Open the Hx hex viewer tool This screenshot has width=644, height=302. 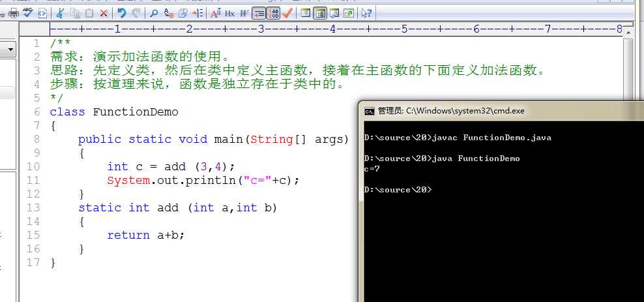coord(229,14)
